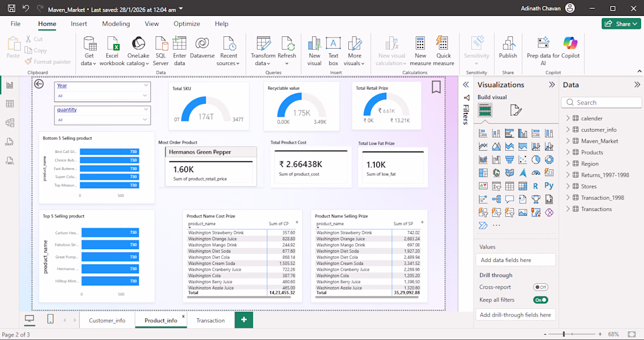Click the bookmark icon on report canvas

coord(436,87)
